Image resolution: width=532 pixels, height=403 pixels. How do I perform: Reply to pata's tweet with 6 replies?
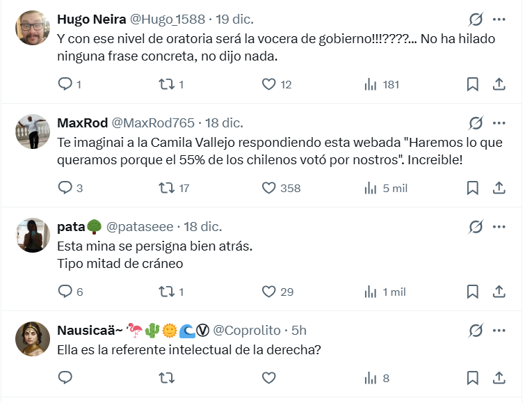coord(65,292)
